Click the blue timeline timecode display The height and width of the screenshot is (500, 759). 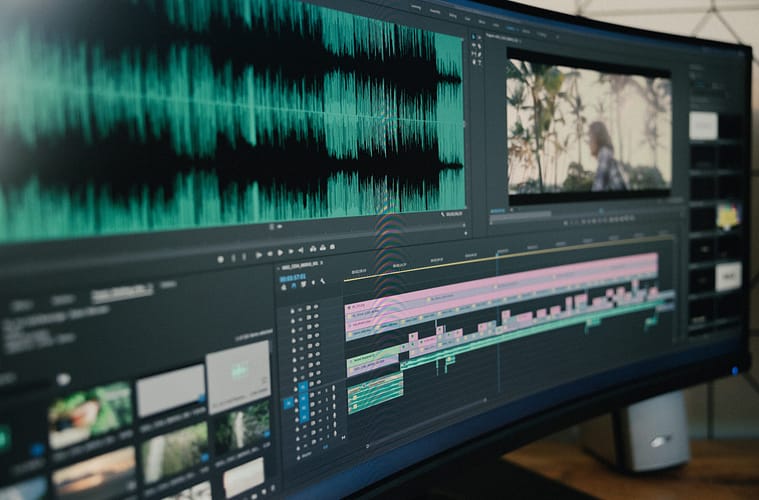(x=293, y=277)
